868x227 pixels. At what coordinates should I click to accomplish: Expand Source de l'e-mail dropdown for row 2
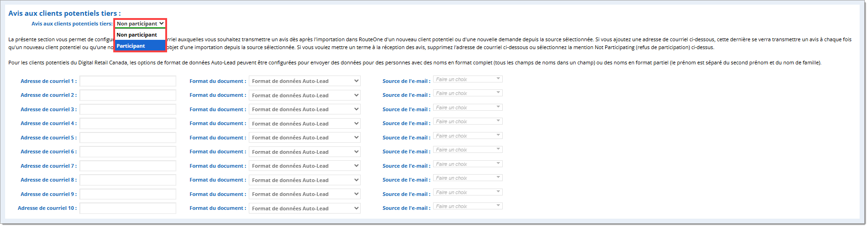[467, 93]
